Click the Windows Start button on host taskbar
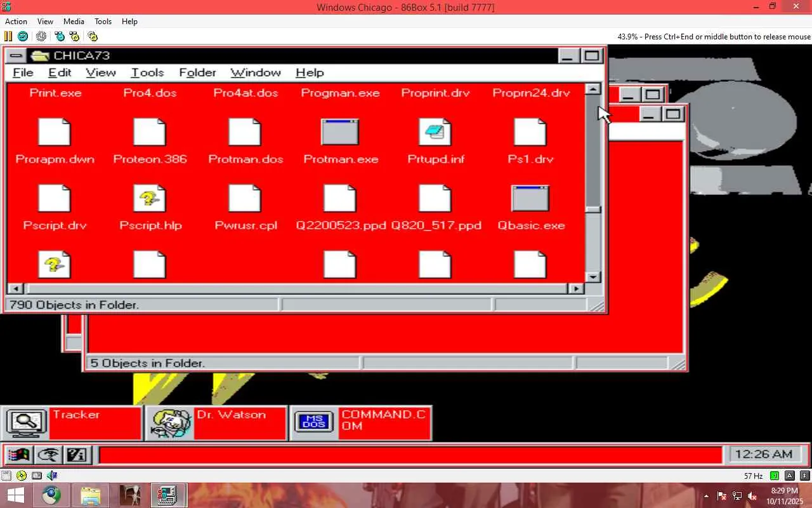 click(x=15, y=495)
